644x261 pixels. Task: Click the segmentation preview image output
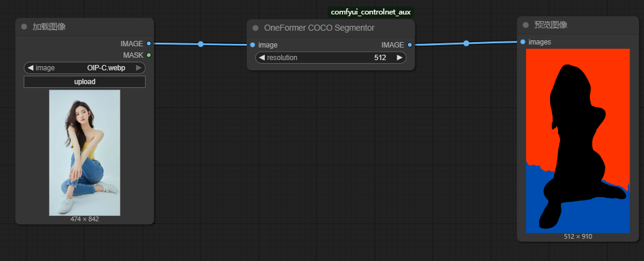coord(577,141)
